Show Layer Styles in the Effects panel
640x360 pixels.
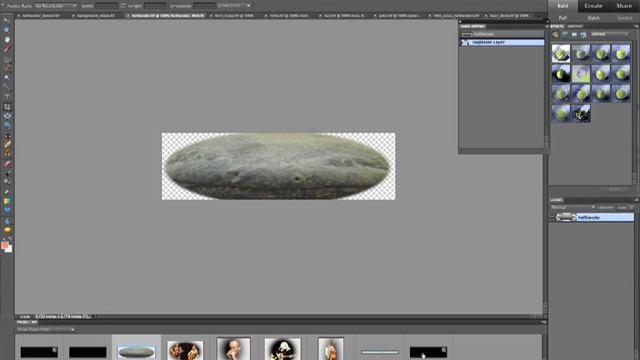[565, 35]
